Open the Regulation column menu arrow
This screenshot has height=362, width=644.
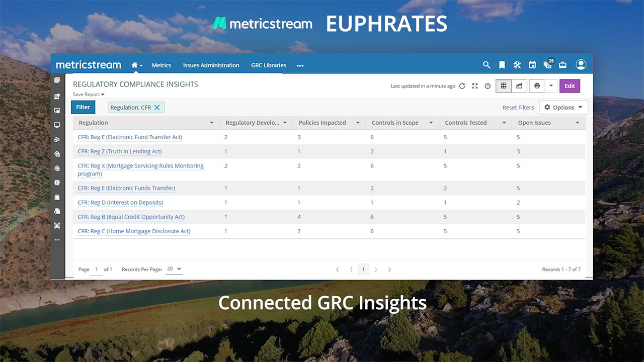pyautogui.click(x=212, y=123)
